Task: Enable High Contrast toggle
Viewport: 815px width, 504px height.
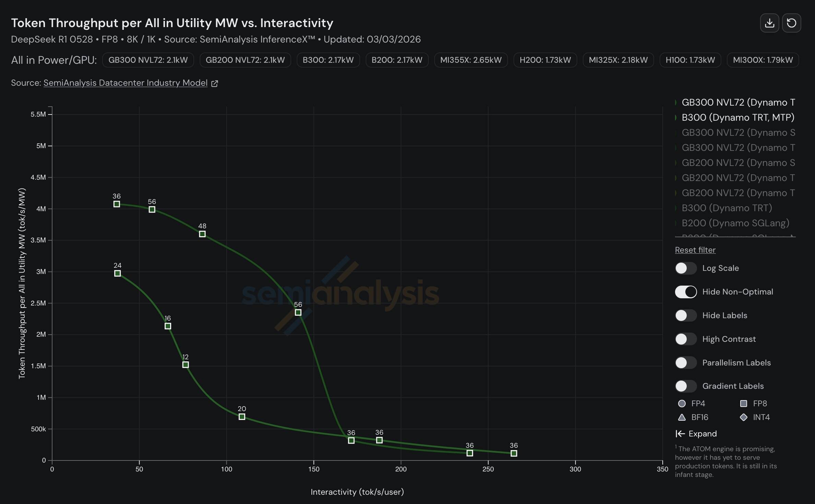Action: 686,339
